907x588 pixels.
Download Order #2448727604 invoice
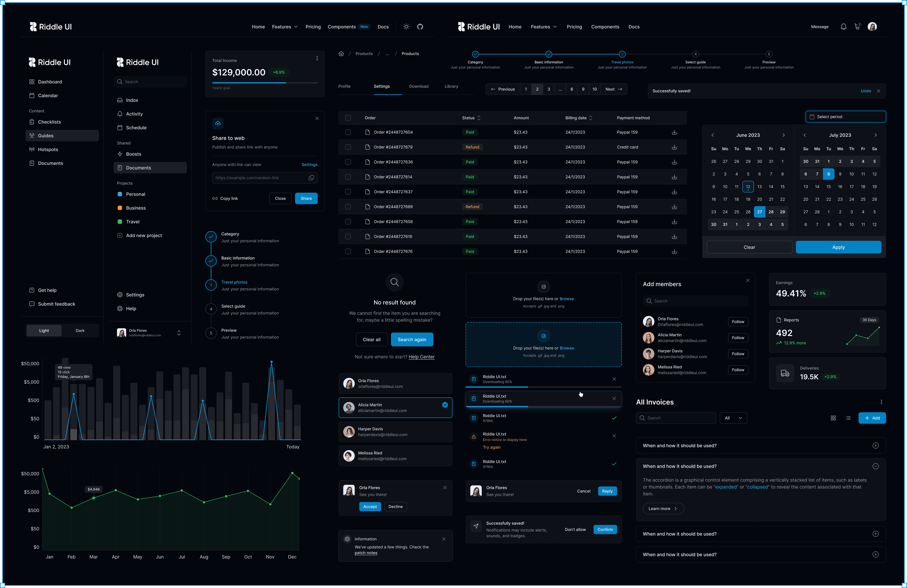[674, 132]
